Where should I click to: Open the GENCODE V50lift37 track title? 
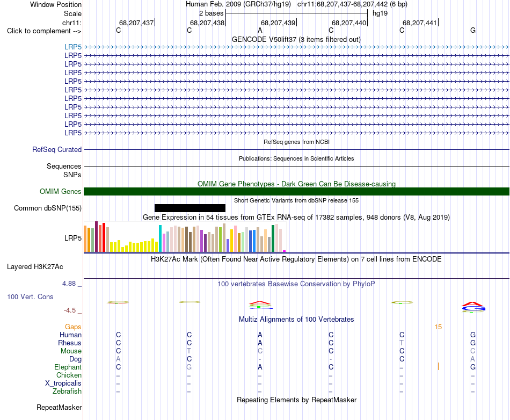[x=296, y=39]
